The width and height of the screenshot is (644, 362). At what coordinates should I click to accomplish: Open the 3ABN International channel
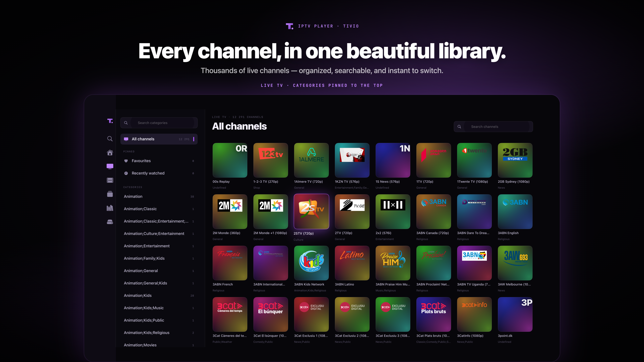271,263
